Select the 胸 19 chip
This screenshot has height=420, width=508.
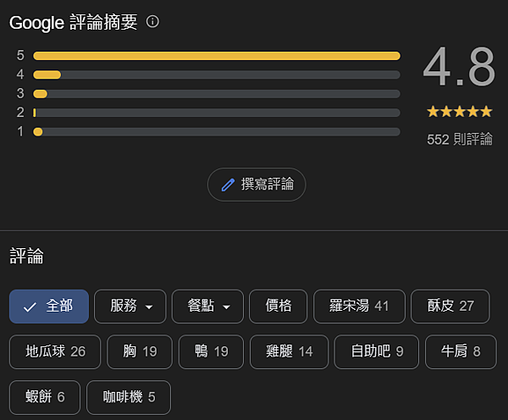click(140, 352)
